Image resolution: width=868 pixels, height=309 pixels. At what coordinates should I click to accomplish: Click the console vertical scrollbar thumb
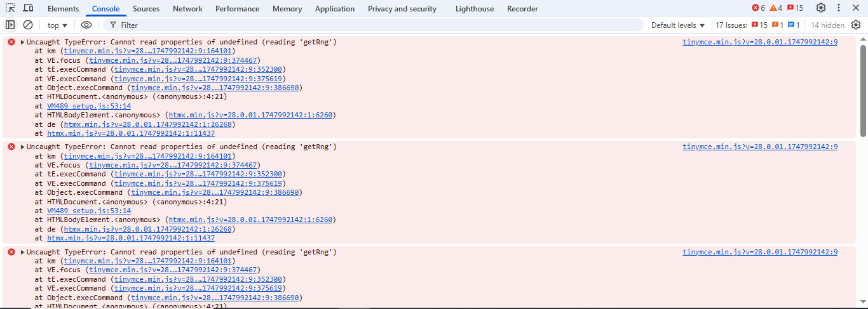(864, 90)
